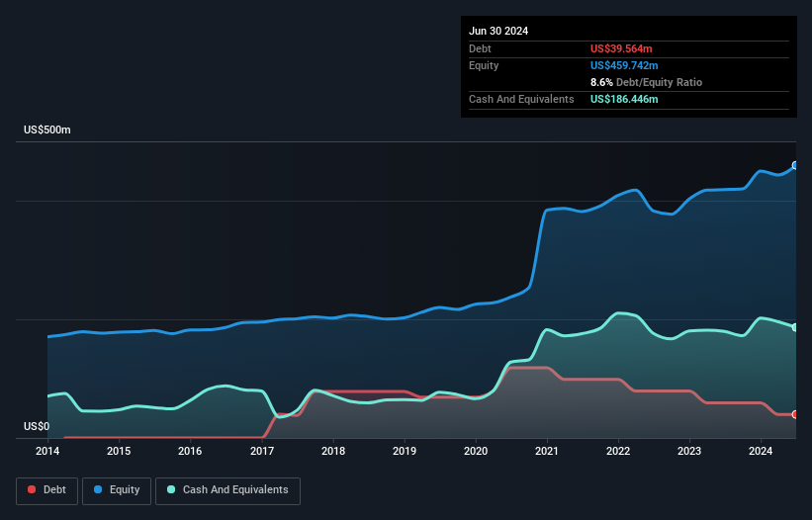Select the US$39.564m debt value in tooltip
The image size is (812, 520).
(x=623, y=48)
